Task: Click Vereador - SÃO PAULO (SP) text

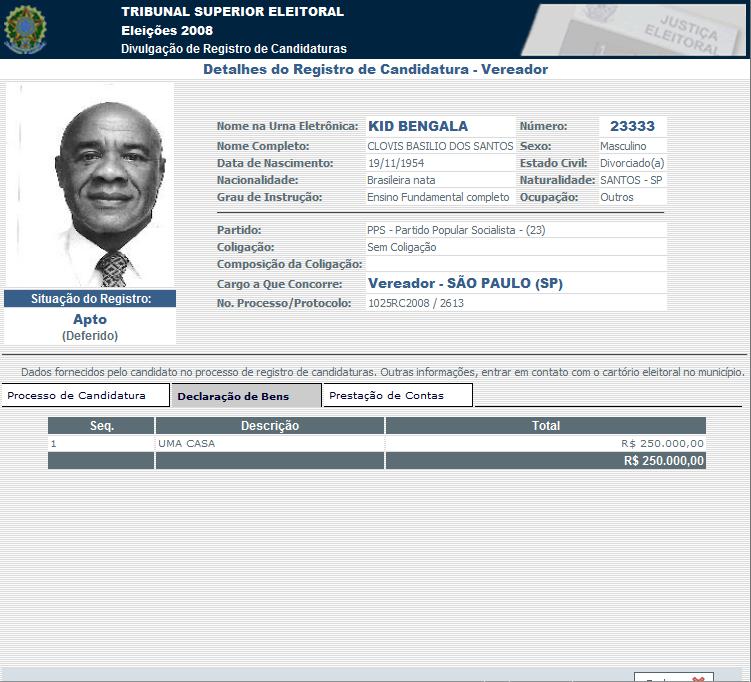Action: pos(465,283)
